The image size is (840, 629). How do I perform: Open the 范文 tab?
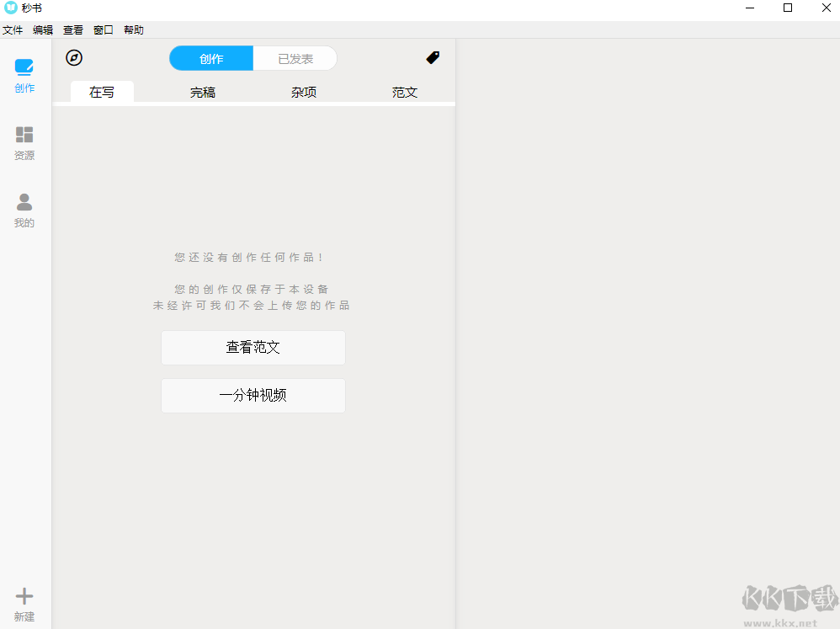pyautogui.click(x=404, y=92)
